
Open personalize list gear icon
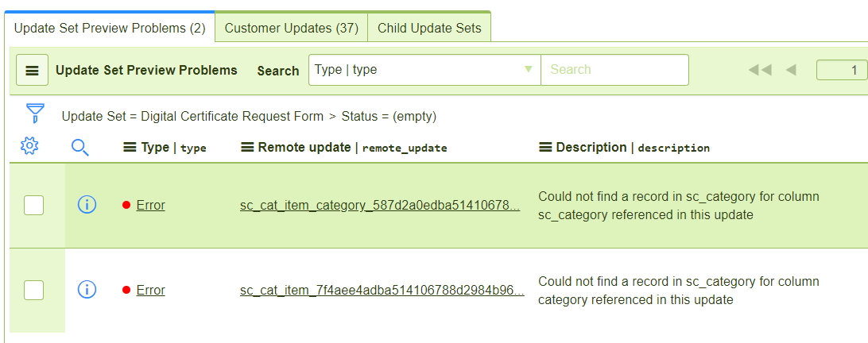pos(30,147)
